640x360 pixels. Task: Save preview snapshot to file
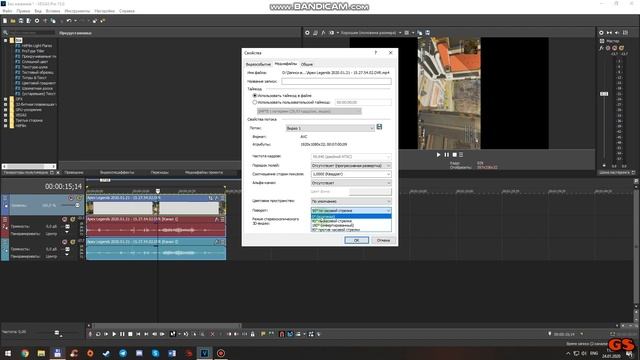pos(427,33)
